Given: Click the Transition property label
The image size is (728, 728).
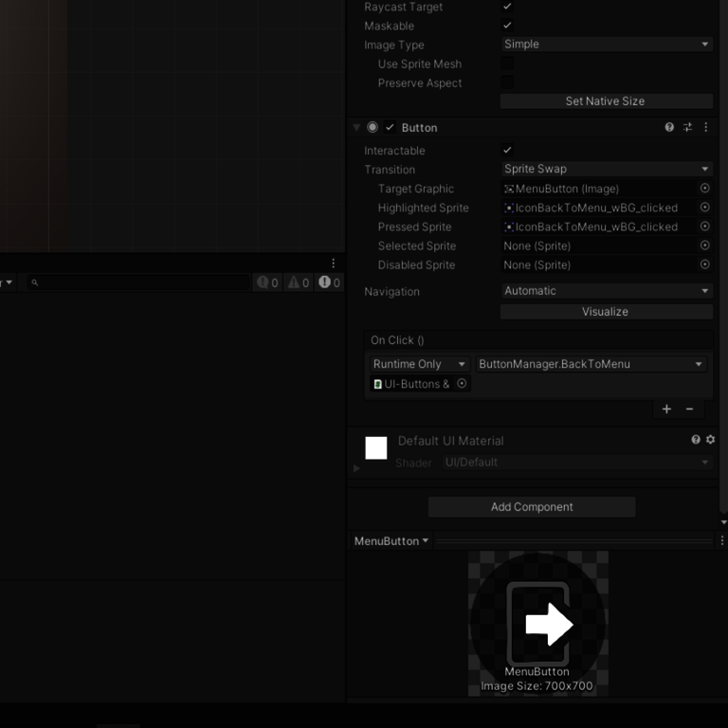Looking at the screenshot, I should pyautogui.click(x=389, y=170).
